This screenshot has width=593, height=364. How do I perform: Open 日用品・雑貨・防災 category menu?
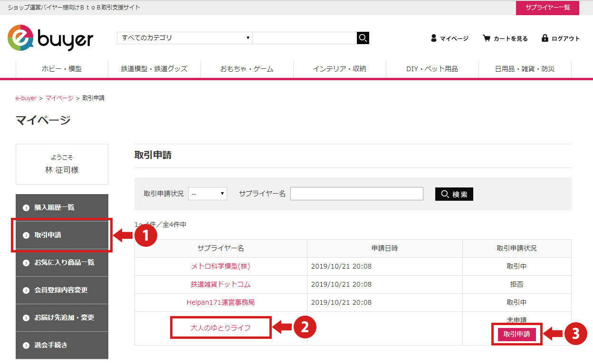pyautogui.click(x=525, y=69)
